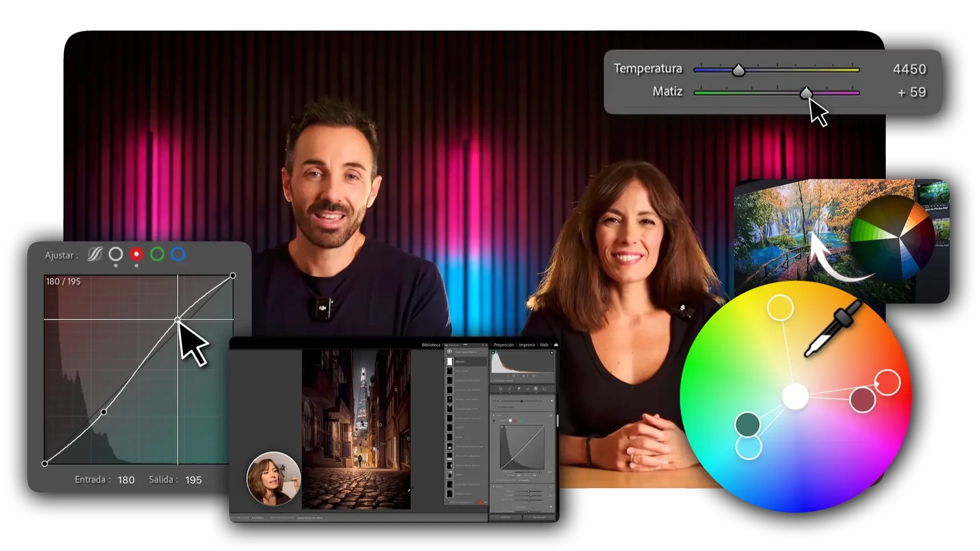
Task: Select the masking circle tool in tool strip
Action: 536,388
